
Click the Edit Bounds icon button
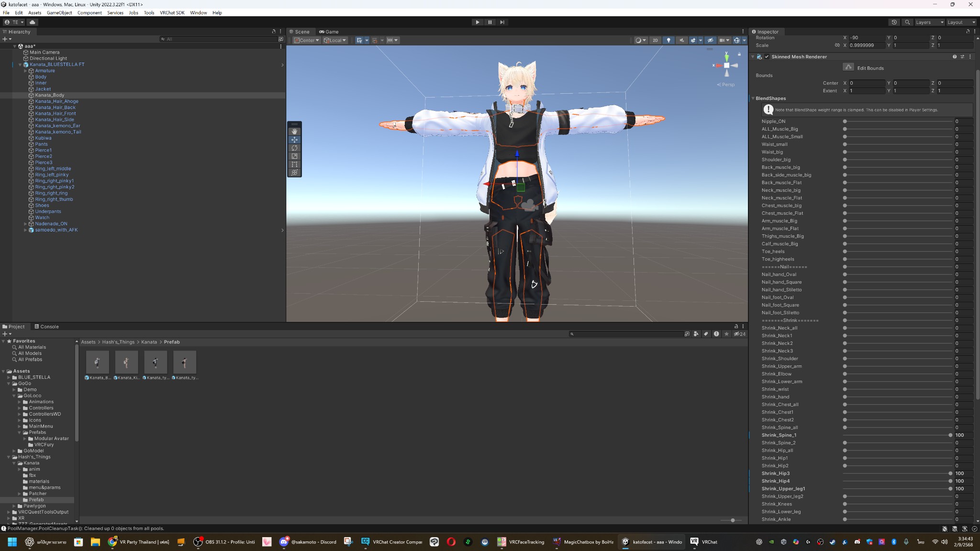(848, 67)
